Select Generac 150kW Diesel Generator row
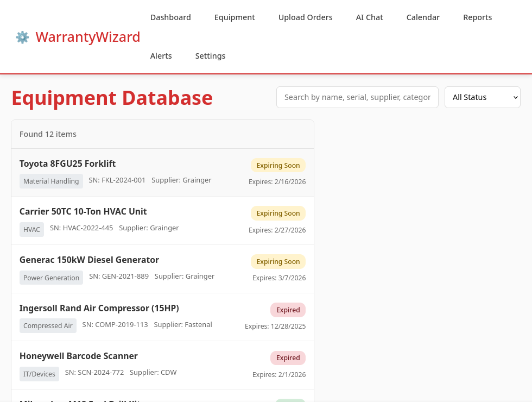Screen dimensions: 532x402 (162, 269)
